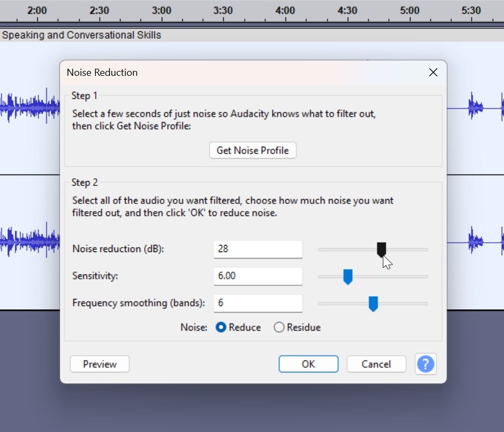Close the Noise Reduction dialog
Viewport: 504px width, 432px height.
pos(433,73)
